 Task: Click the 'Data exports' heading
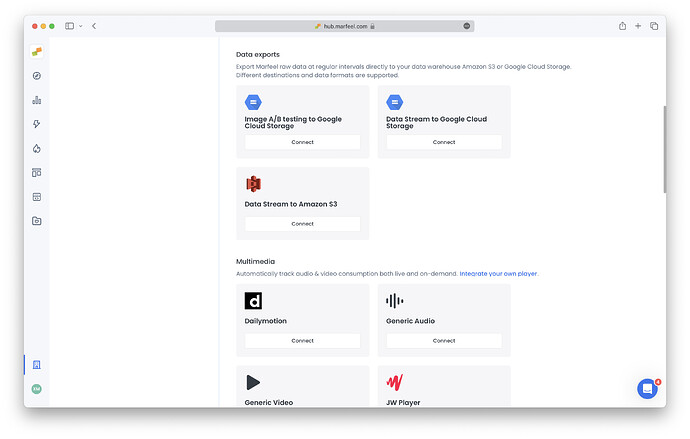(258, 55)
